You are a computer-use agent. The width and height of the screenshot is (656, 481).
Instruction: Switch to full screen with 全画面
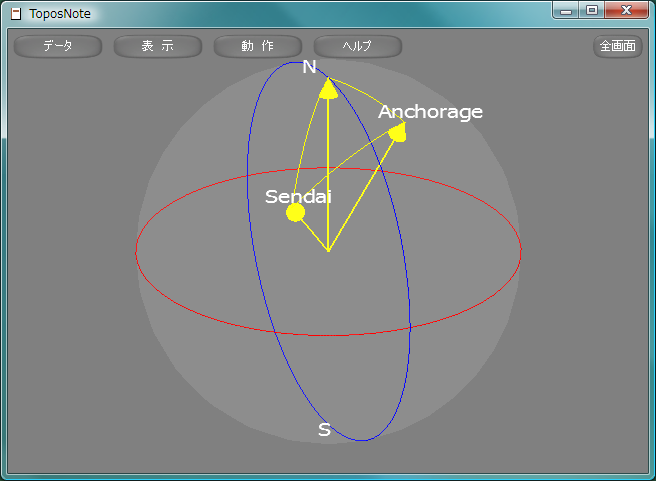pyautogui.click(x=618, y=46)
